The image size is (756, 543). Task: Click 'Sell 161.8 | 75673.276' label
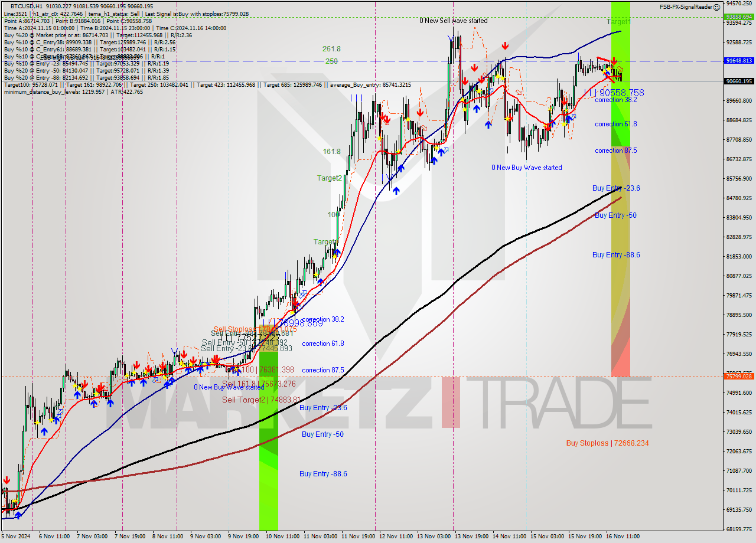tap(259, 384)
